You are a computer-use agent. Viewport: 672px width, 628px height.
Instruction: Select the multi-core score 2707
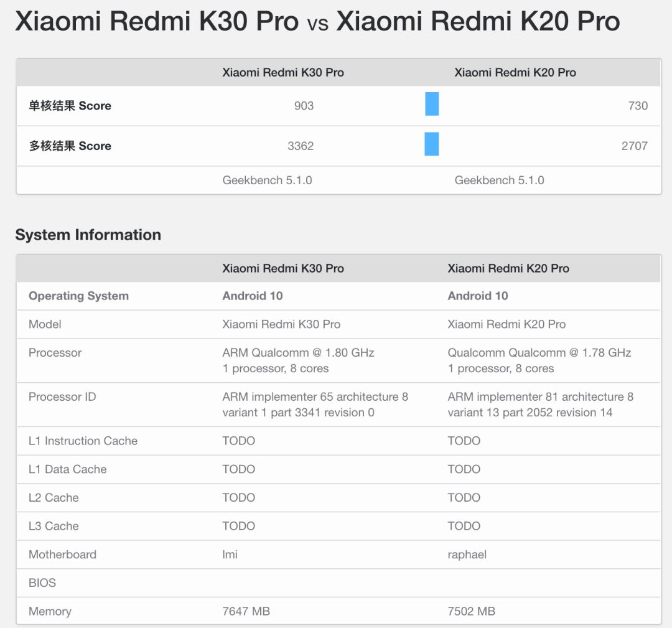[634, 146]
